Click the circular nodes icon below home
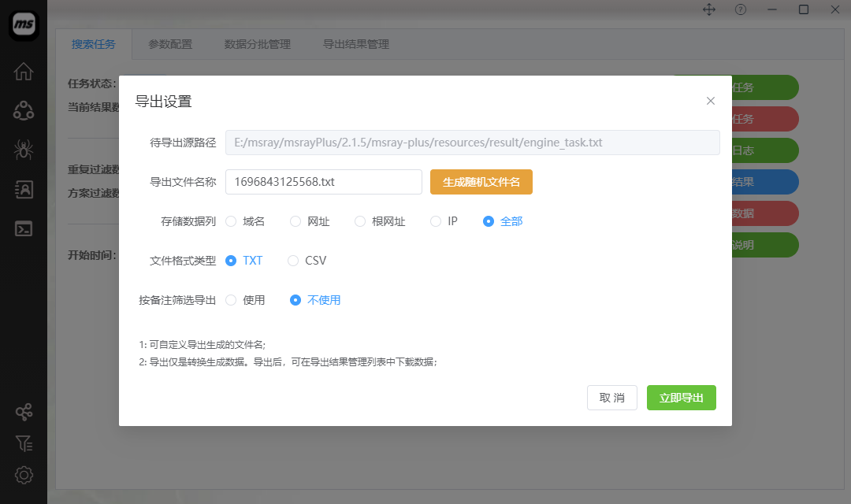Viewport: 851px width, 504px height. click(24, 110)
